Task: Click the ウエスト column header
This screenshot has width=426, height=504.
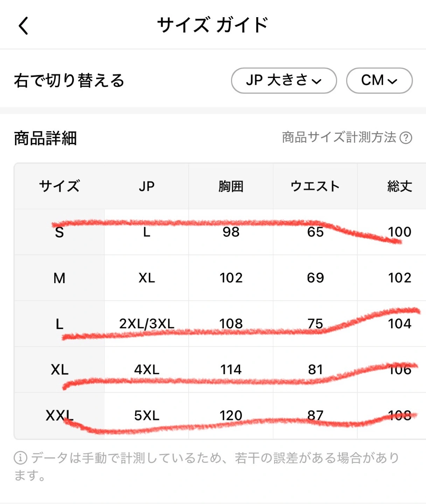Action: click(315, 186)
